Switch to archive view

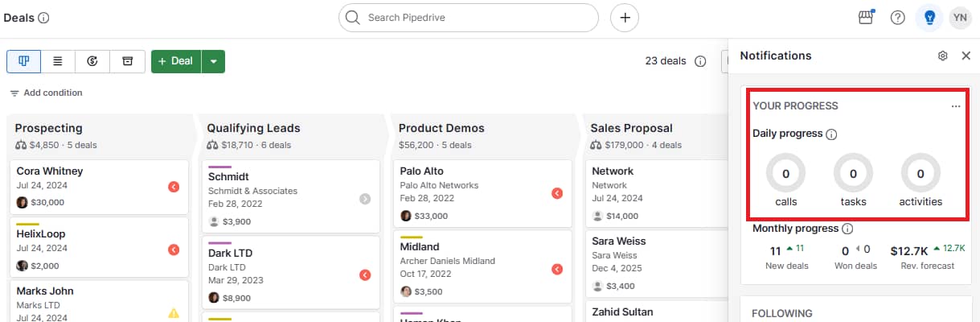tap(127, 61)
